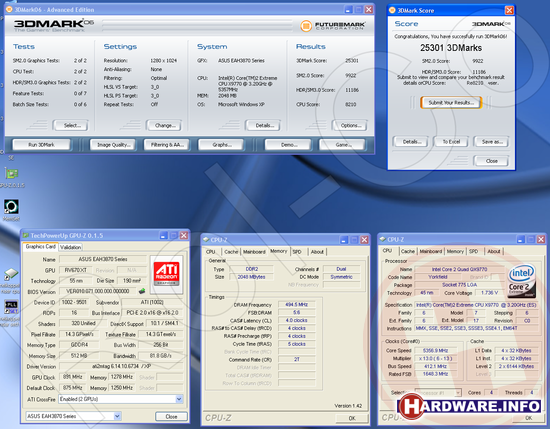Click Change under Settings section

(164, 125)
